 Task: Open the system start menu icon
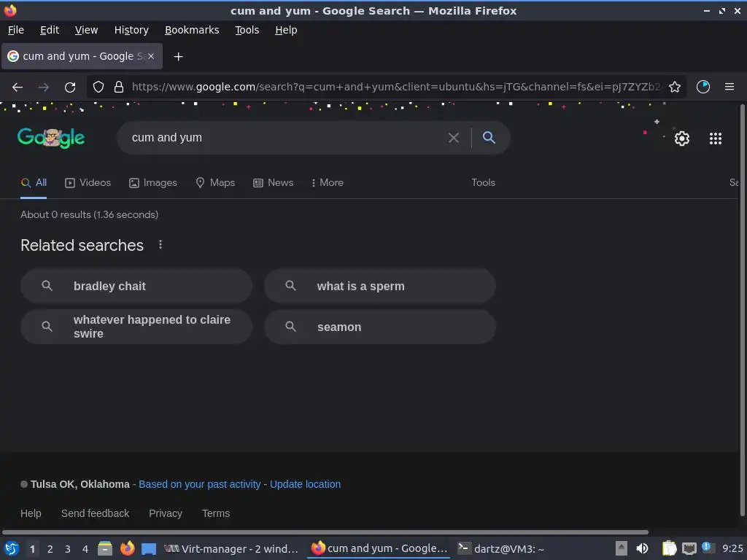pyautogui.click(x=12, y=548)
